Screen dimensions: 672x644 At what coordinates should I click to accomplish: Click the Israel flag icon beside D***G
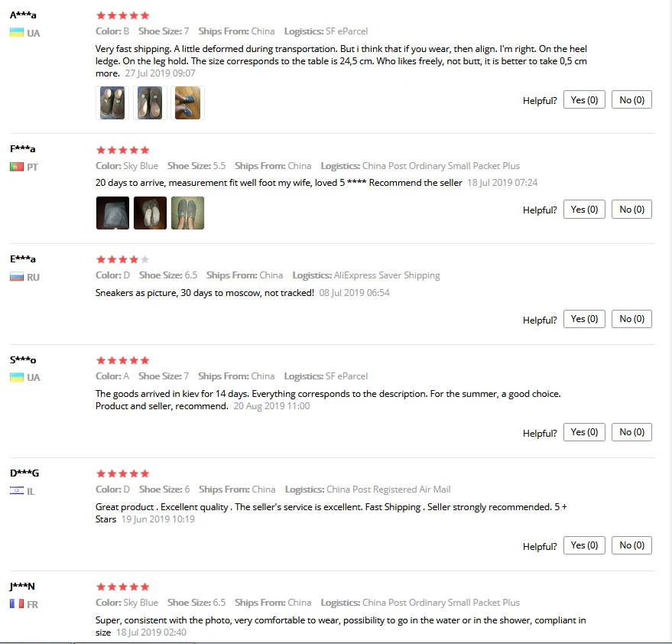[17, 490]
